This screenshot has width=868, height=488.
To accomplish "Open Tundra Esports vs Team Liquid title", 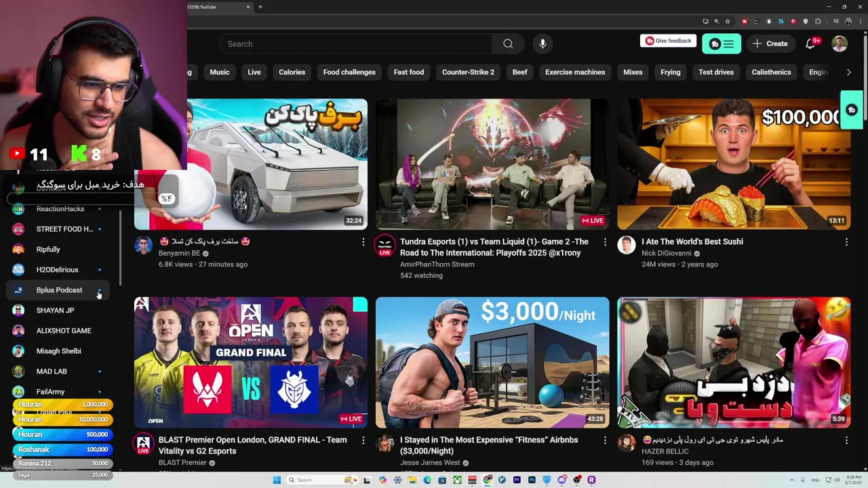I will pyautogui.click(x=494, y=247).
